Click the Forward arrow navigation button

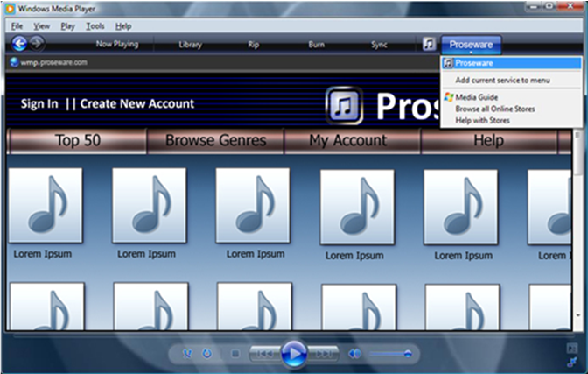coord(37,44)
